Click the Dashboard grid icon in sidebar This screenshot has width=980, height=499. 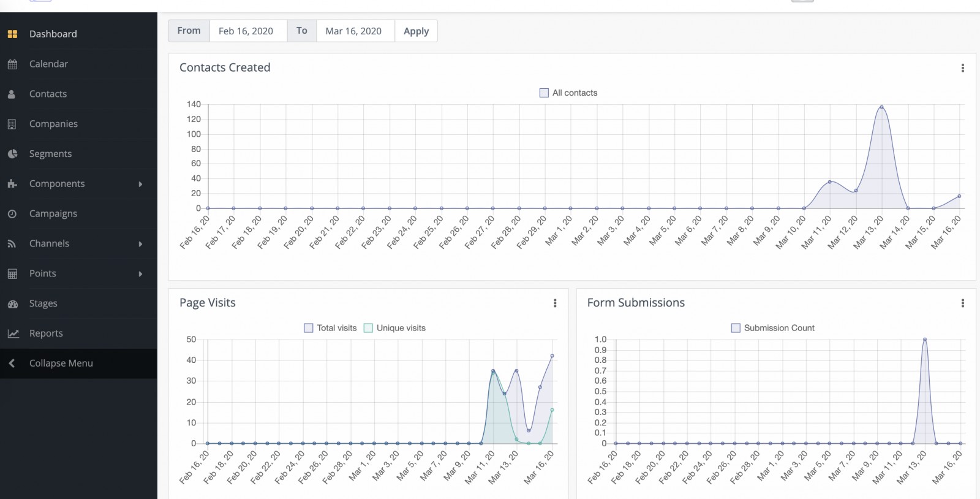[x=12, y=34]
